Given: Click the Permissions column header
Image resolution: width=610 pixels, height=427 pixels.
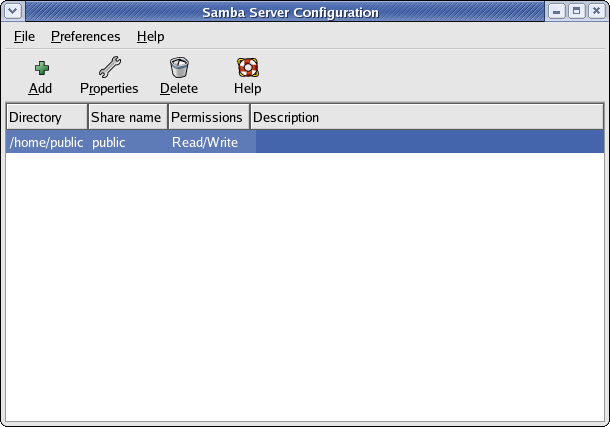Looking at the screenshot, I should point(209,117).
